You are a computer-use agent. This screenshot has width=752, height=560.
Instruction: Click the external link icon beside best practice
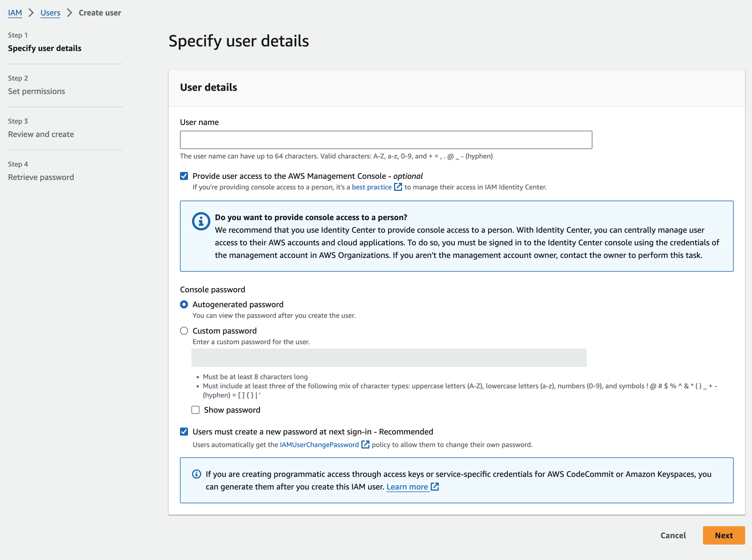[x=398, y=187]
